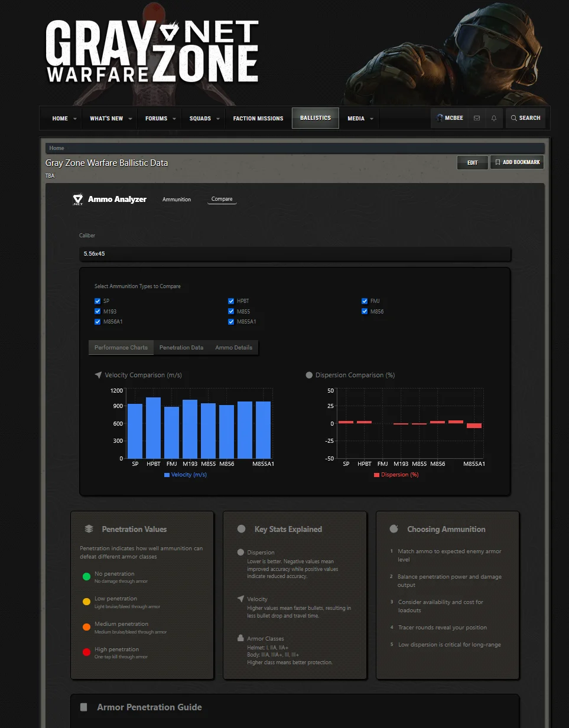
Task: Click the MCBEE user avatar
Action: coord(440,118)
